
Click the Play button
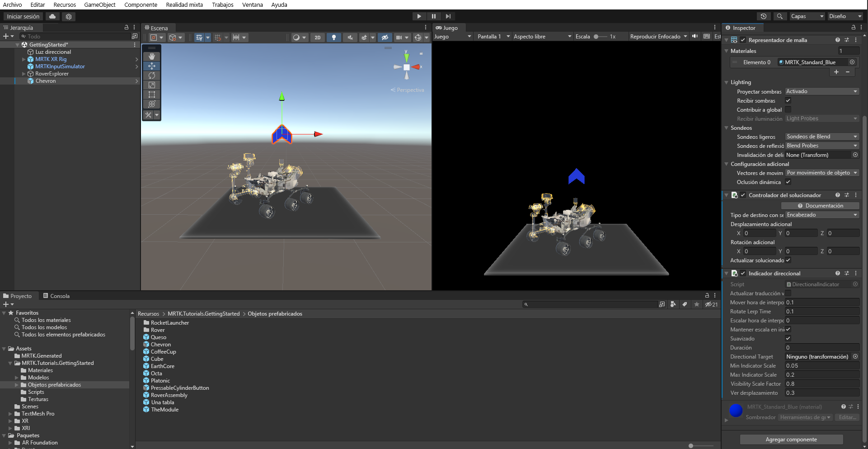point(419,16)
